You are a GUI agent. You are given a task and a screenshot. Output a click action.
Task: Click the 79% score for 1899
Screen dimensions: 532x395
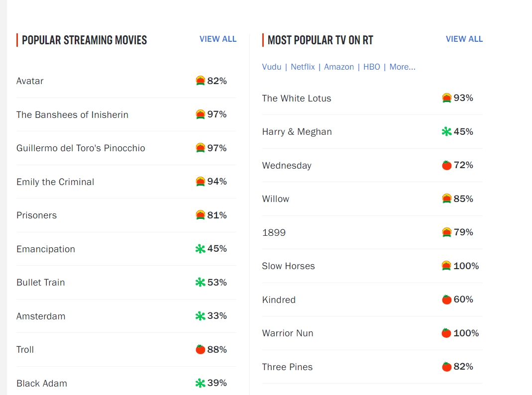[x=463, y=232]
